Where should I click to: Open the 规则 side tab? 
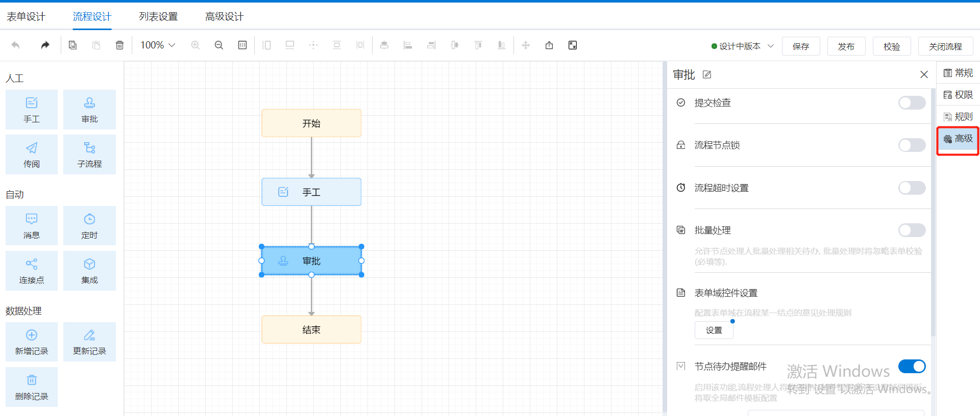958,117
